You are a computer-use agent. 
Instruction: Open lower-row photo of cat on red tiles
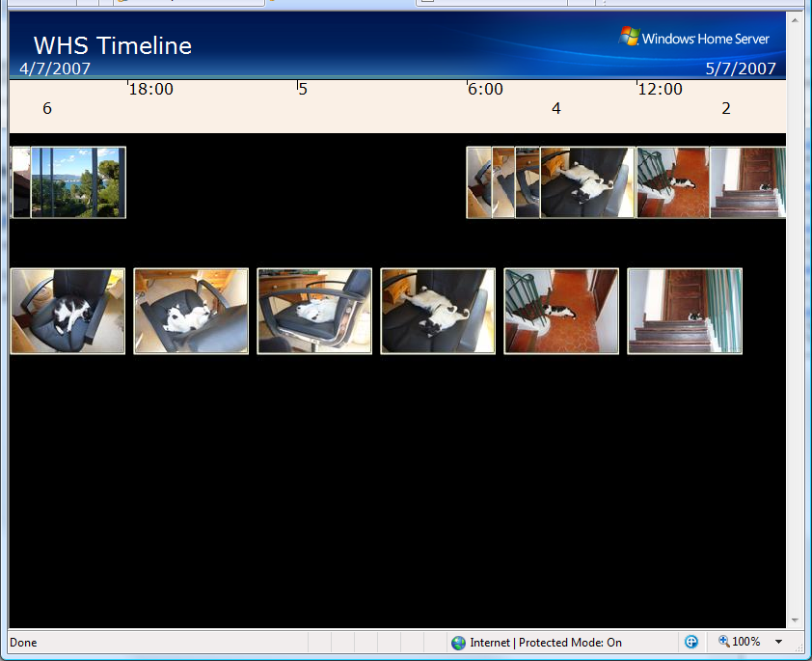[561, 312]
